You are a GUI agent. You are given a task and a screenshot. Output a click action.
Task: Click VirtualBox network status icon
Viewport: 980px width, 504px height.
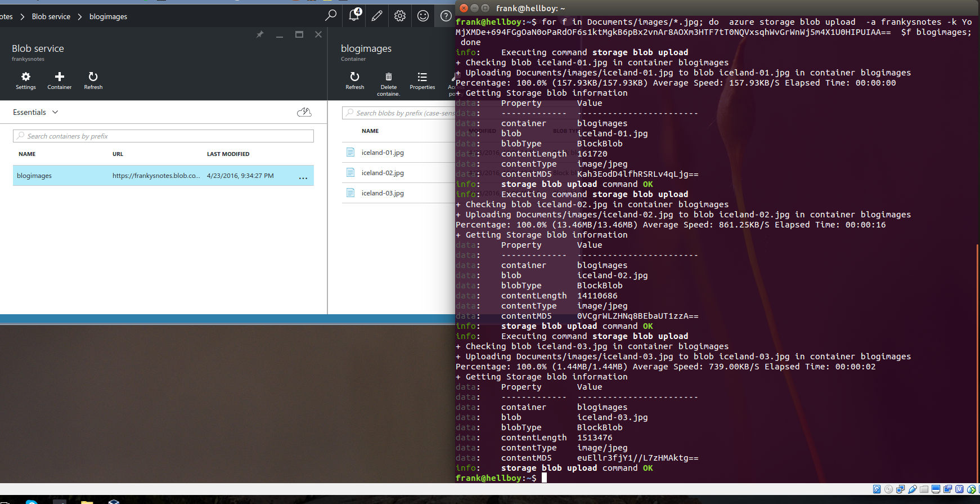[x=901, y=489]
